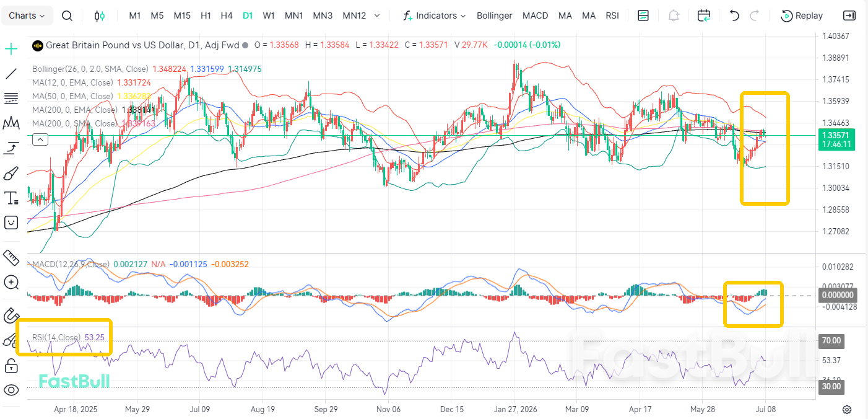Redo the last chart action

(x=754, y=15)
